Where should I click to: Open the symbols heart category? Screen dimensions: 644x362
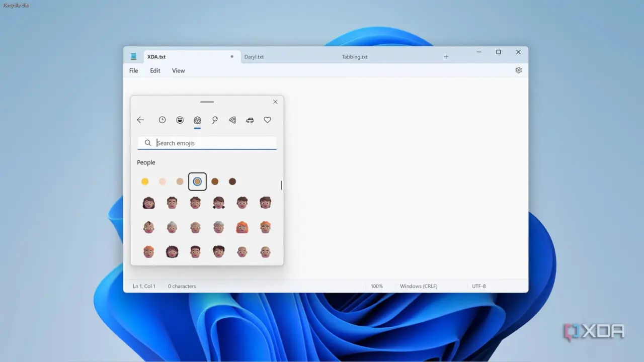(267, 120)
